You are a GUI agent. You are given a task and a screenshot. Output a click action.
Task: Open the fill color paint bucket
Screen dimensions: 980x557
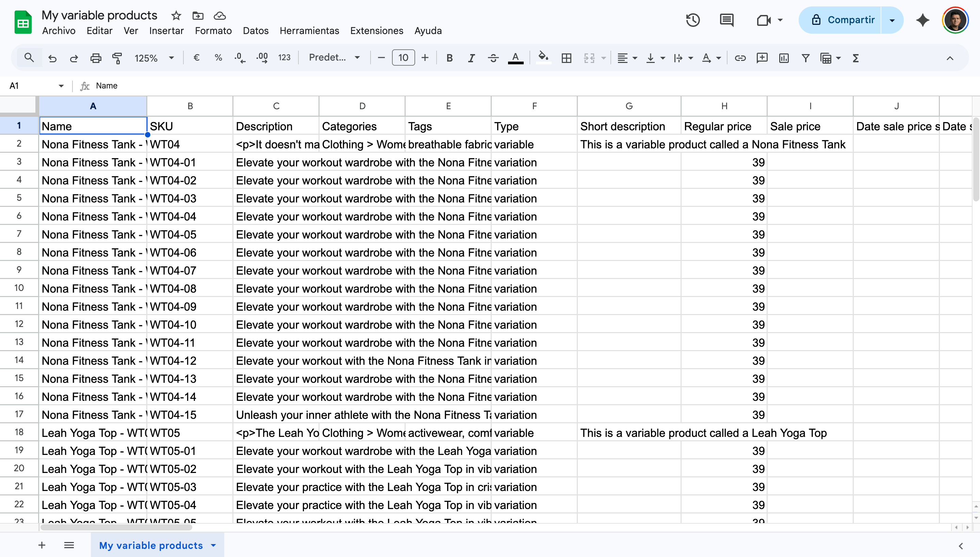[x=543, y=58]
